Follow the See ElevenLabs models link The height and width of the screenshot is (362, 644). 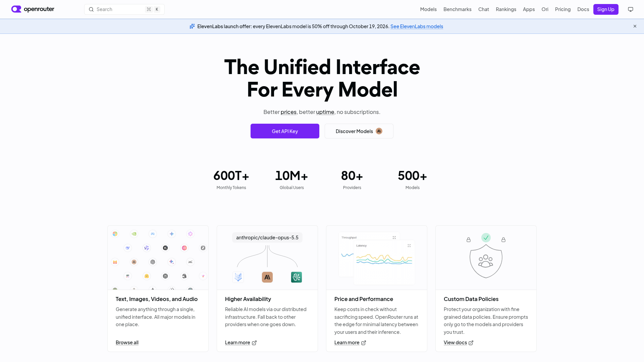(x=417, y=26)
